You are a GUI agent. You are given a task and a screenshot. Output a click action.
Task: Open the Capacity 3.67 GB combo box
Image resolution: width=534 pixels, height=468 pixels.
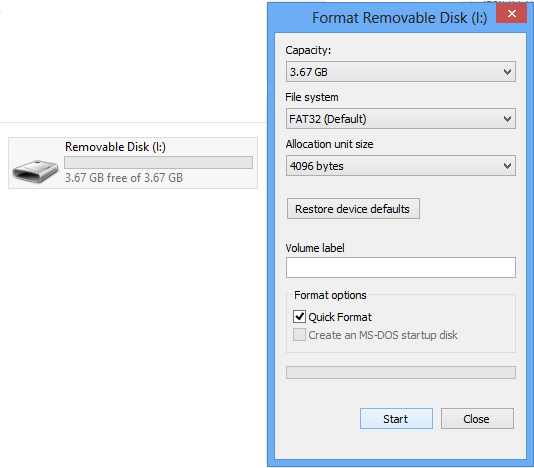(x=401, y=72)
